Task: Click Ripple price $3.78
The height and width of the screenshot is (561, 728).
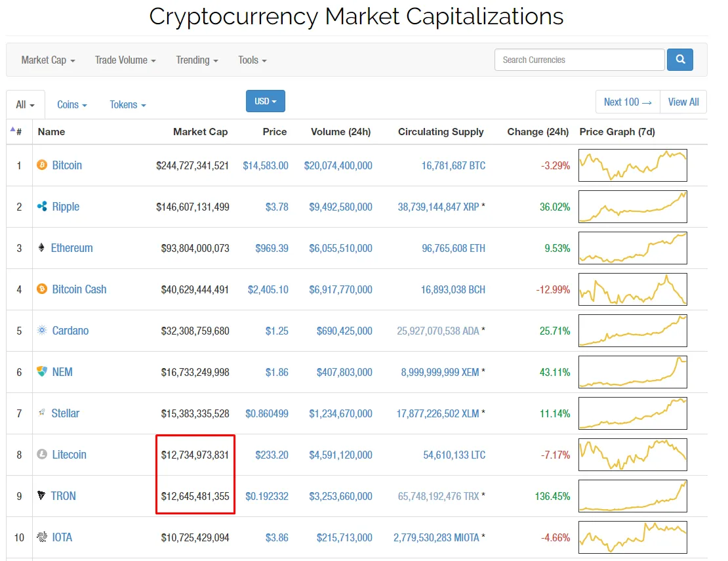Action: tap(277, 207)
